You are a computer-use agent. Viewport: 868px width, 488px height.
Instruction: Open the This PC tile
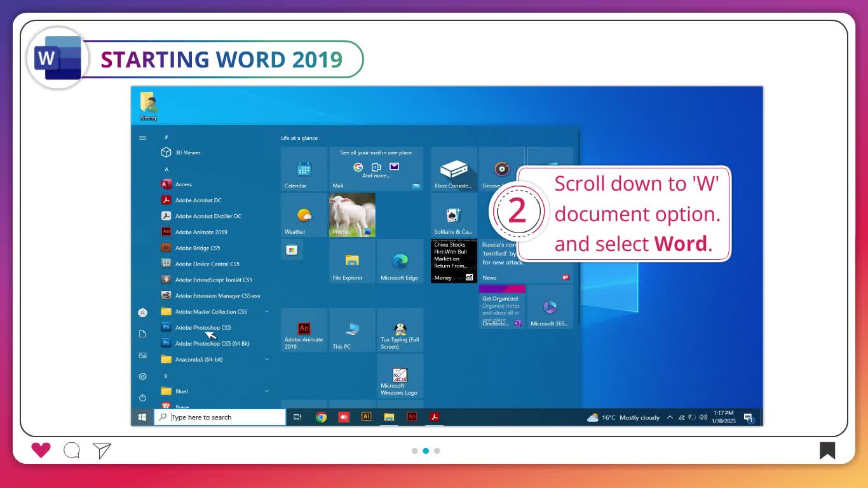(x=352, y=330)
